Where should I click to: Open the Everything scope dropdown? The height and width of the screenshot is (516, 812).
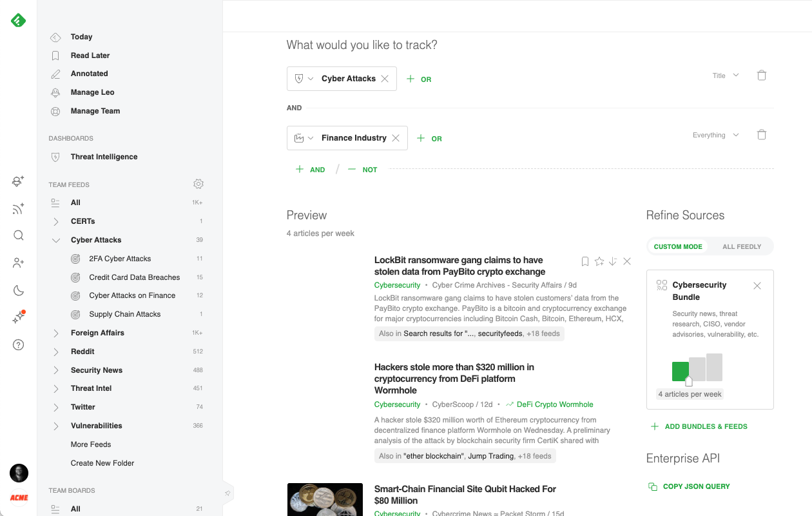click(x=715, y=135)
